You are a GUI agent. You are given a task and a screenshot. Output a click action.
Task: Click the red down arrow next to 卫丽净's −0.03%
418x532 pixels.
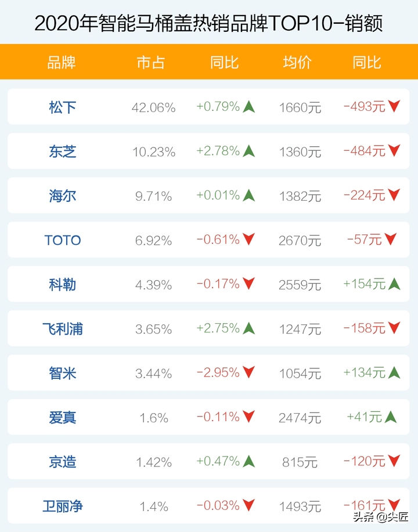coord(249,505)
